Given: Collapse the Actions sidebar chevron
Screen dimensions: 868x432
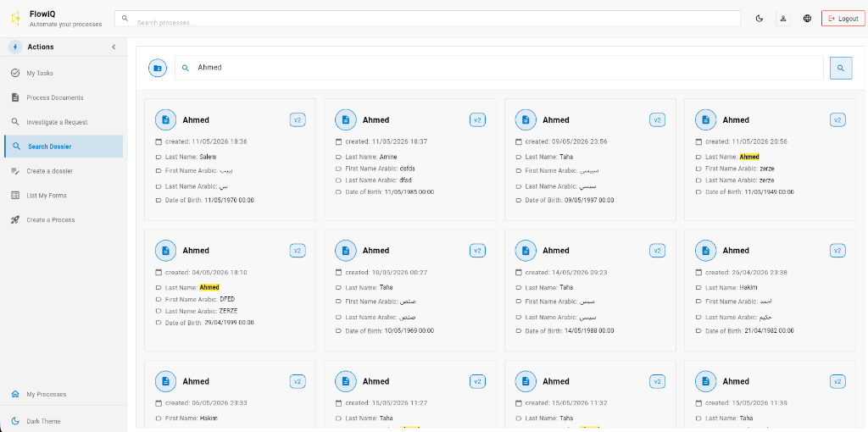Looking at the screenshot, I should pyautogui.click(x=114, y=47).
